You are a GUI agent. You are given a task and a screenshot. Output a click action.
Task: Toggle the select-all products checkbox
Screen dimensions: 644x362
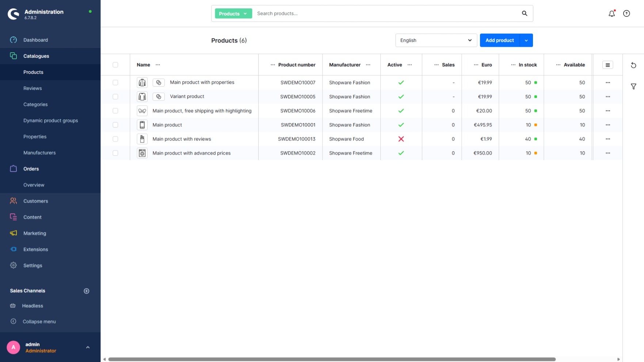click(115, 65)
